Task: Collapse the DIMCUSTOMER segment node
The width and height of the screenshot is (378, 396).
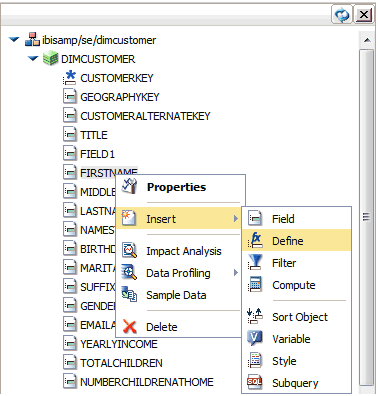Action: (33, 59)
